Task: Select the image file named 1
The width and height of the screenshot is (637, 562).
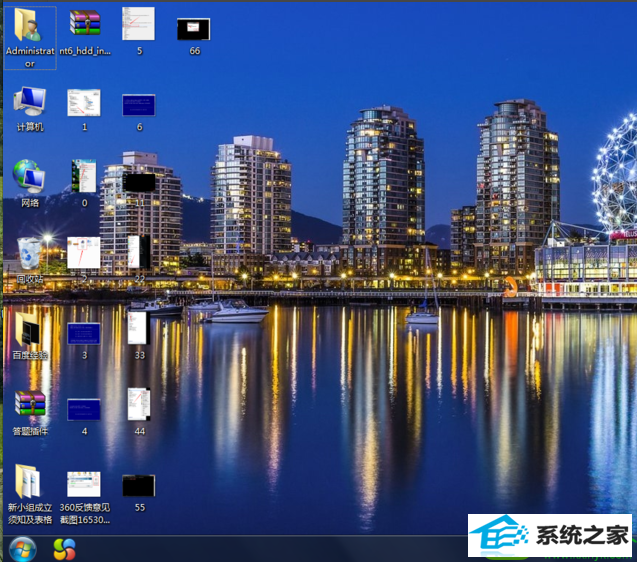Action: click(84, 103)
